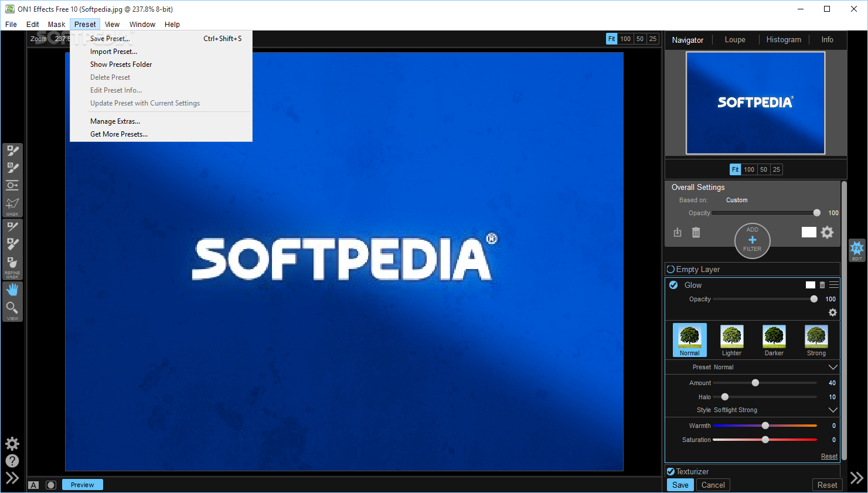Open the Help menu
The image size is (868, 493).
(172, 24)
